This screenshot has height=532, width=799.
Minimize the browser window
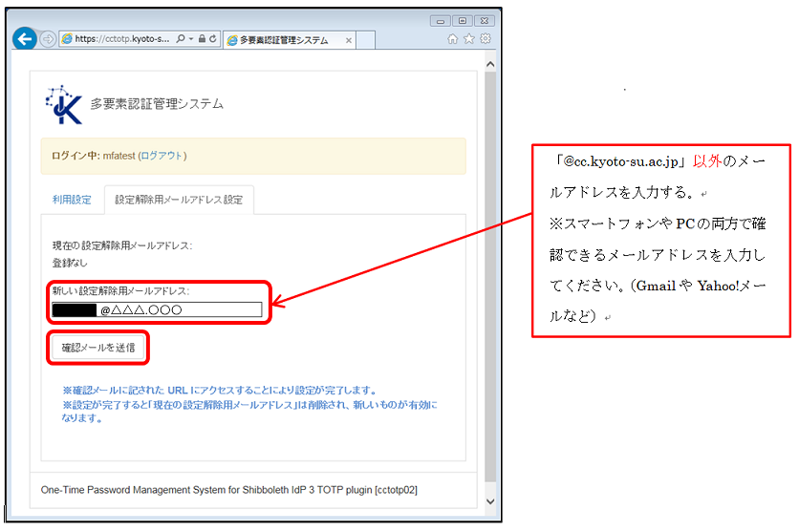pyautogui.click(x=441, y=21)
